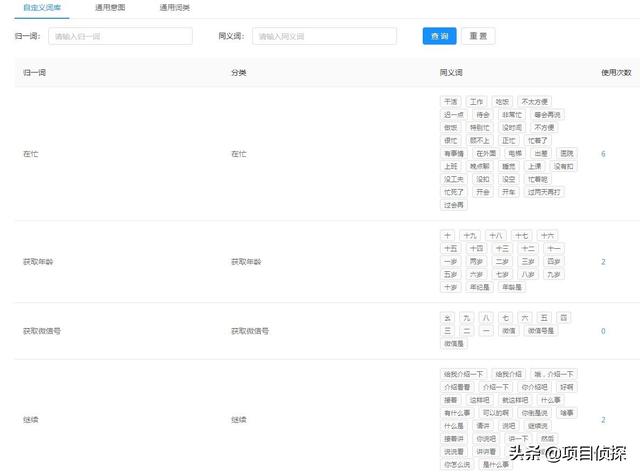640x475 pixels.
Task: Click the 十岁 synonym tag
Action: (x=451, y=287)
